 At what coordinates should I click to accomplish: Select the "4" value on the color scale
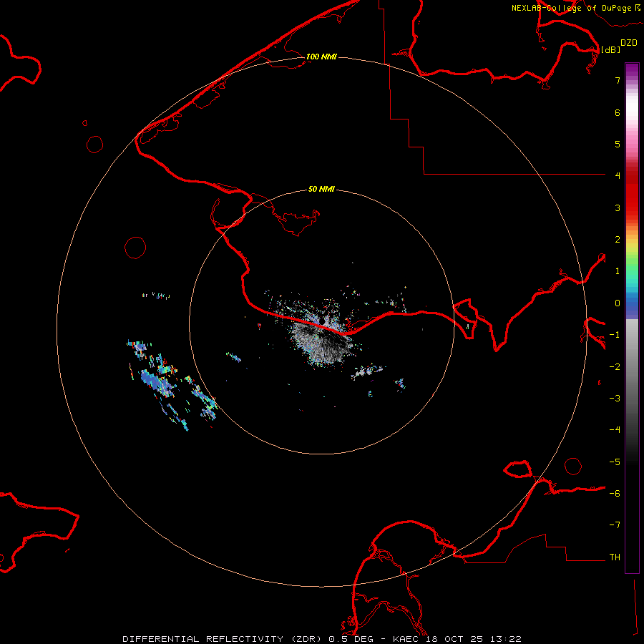tap(618, 175)
